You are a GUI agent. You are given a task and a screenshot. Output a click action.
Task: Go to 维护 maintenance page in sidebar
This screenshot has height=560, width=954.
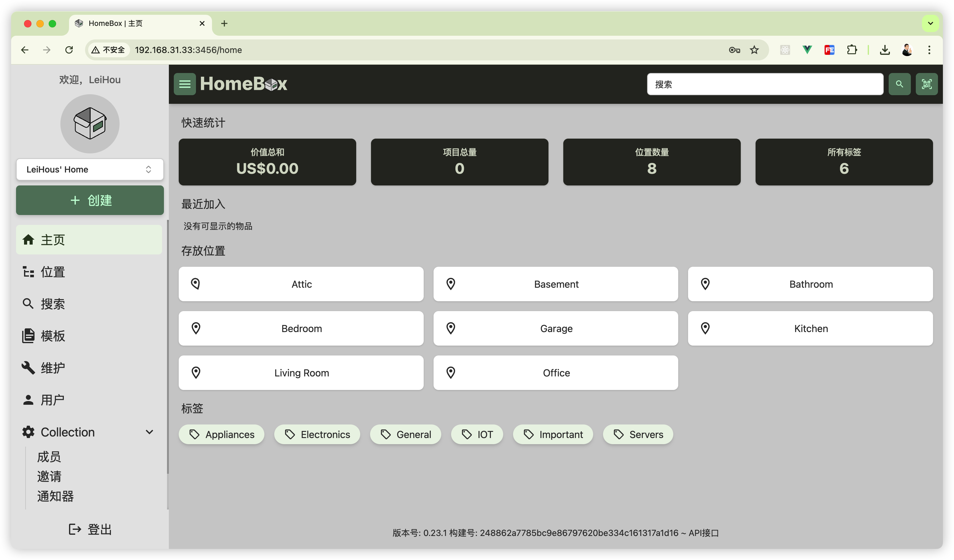[x=52, y=367]
